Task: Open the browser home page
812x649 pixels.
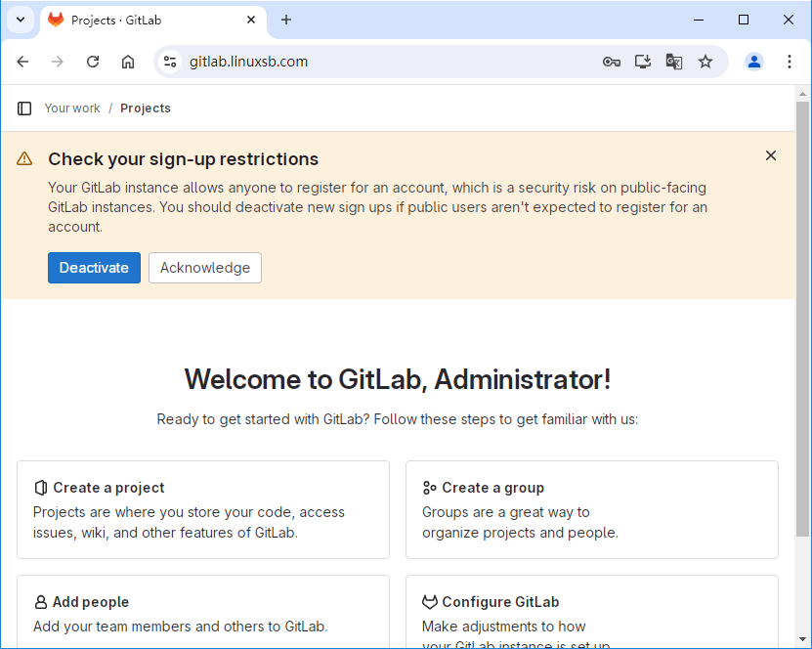Action: click(128, 62)
